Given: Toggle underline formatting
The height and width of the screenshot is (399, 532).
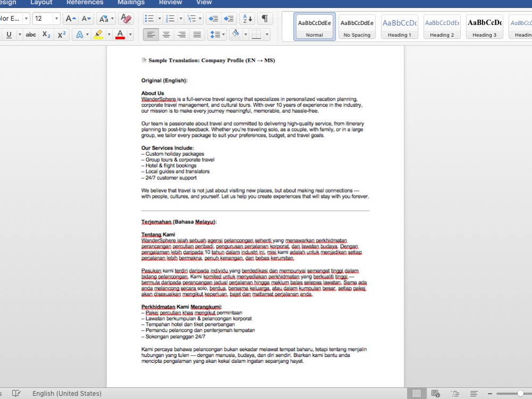Looking at the screenshot, I should (x=9, y=35).
